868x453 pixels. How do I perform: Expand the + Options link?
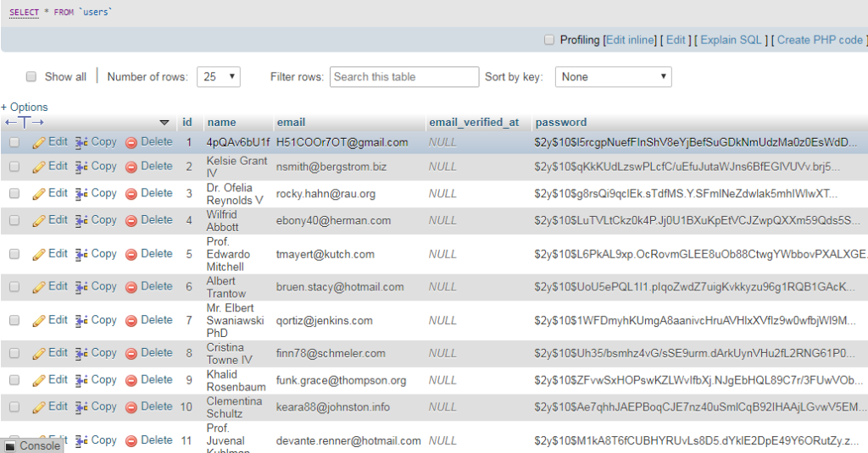pos(25,108)
